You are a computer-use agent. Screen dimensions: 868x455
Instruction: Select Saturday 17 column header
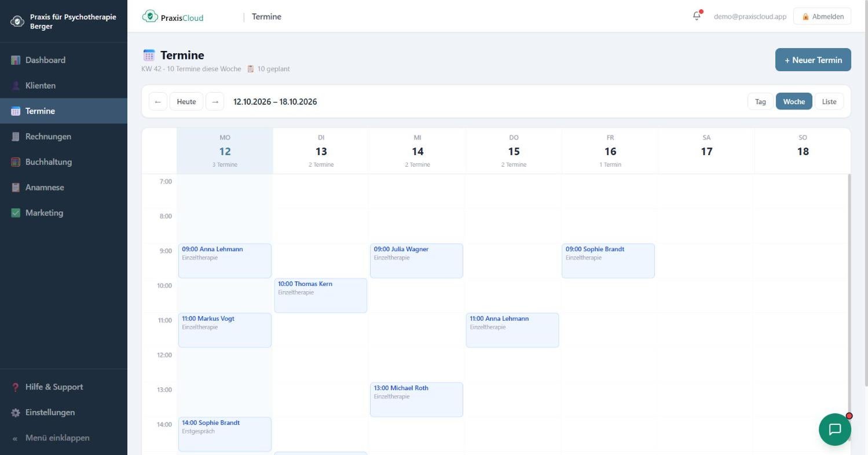pos(706,151)
